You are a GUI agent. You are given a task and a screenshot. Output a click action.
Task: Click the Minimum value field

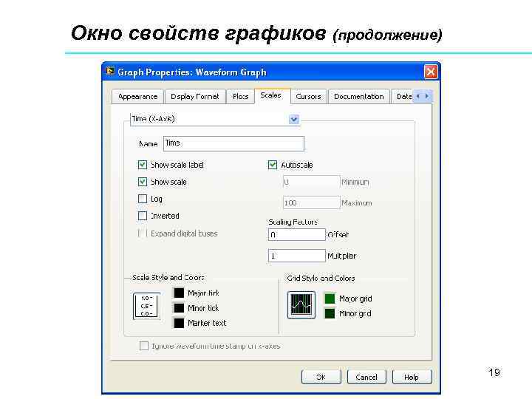[312, 182]
